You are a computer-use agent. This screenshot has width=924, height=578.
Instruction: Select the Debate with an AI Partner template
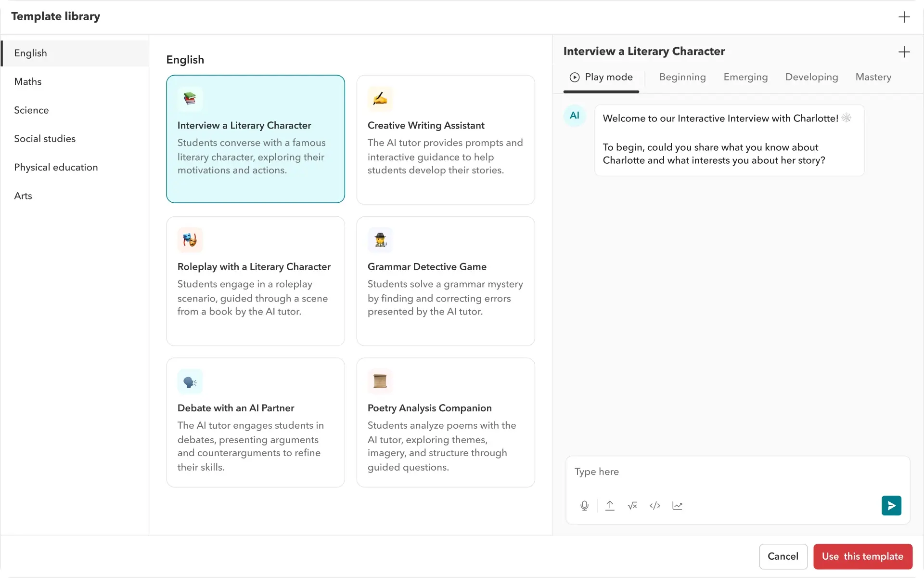coord(255,423)
